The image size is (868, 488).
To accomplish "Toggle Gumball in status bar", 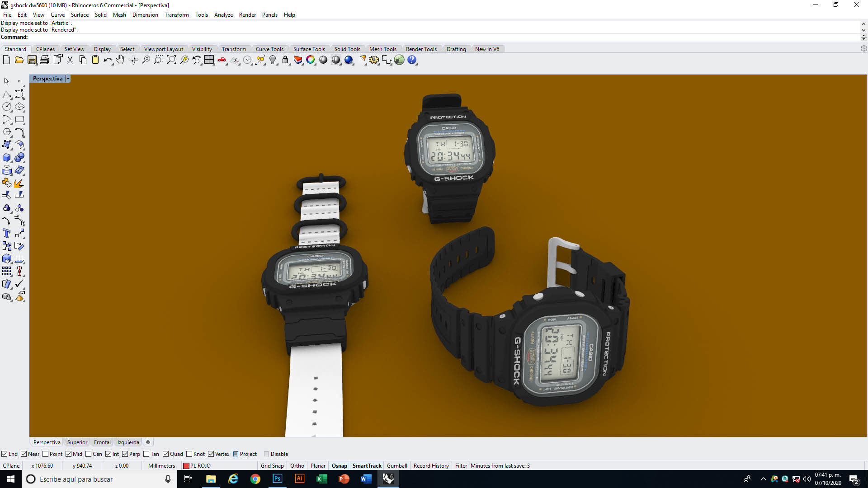I will 397,466.
